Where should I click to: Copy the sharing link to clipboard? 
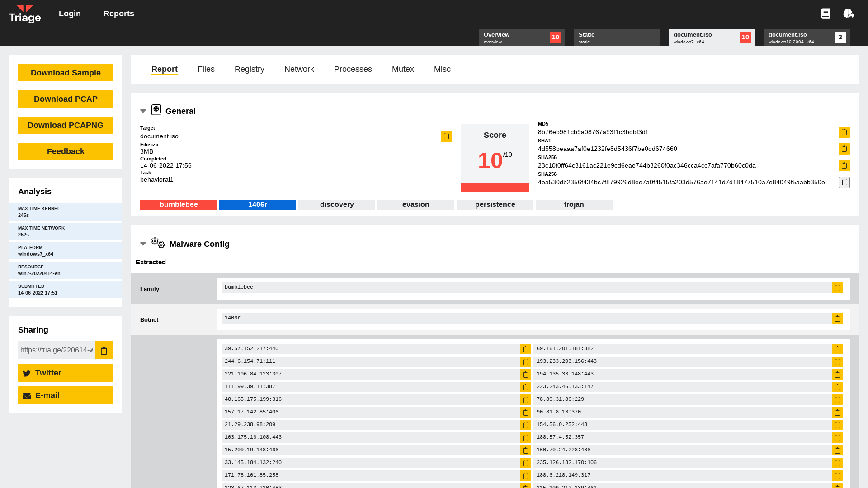pyautogui.click(x=104, y=350)
